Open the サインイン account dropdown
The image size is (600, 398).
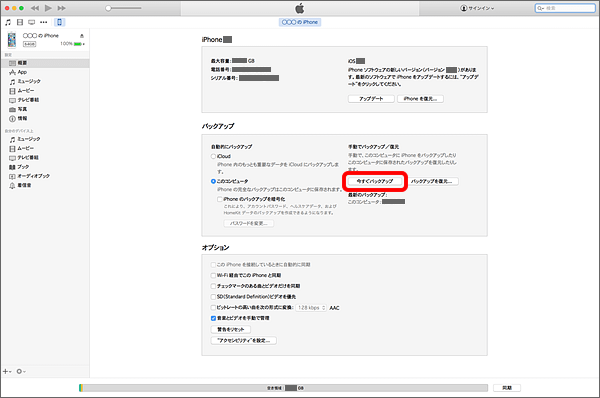477,8
